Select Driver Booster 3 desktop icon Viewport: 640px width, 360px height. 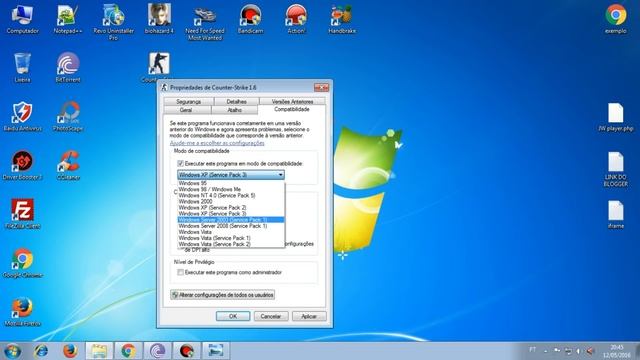(x=22, y=165)
